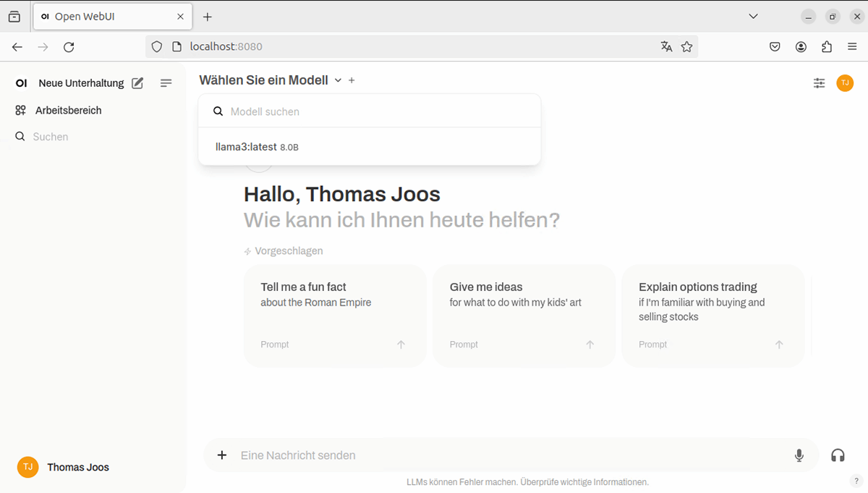868x493 pixels.
Task: Click the plus icon to attach a file
Action: click(x=222, y=455)
